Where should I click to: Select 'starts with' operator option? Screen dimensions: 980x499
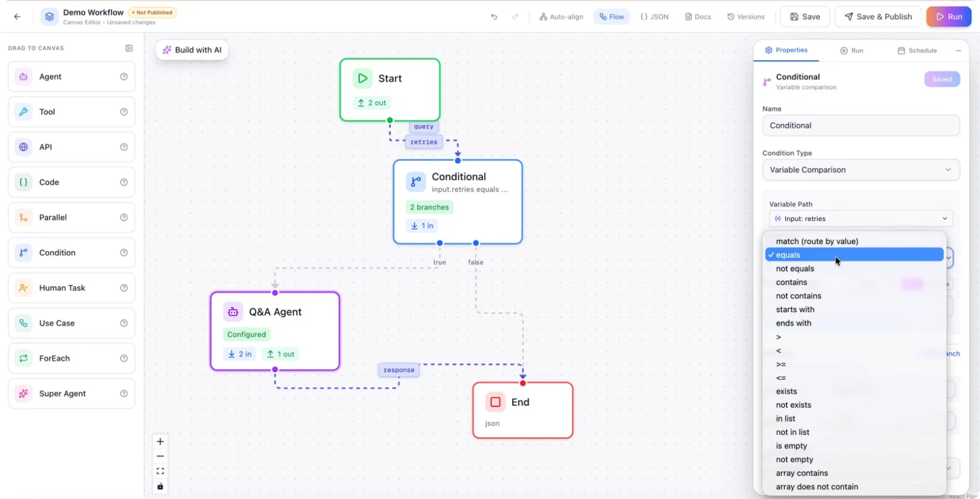pos(854,310)
